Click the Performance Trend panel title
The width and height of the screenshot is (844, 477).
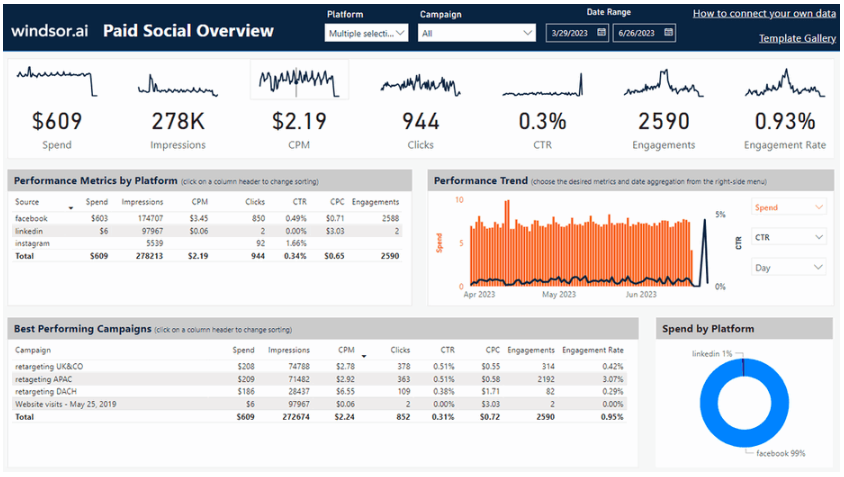click(481, 181)
